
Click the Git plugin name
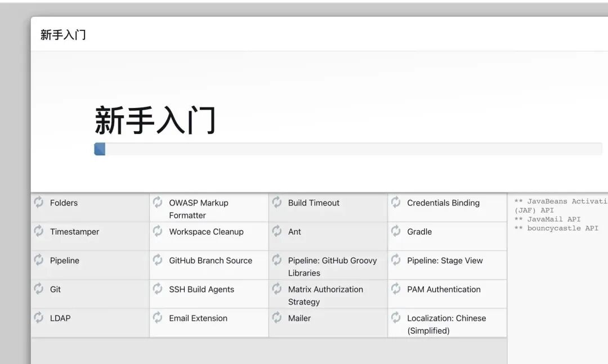[x=55, y=289]
